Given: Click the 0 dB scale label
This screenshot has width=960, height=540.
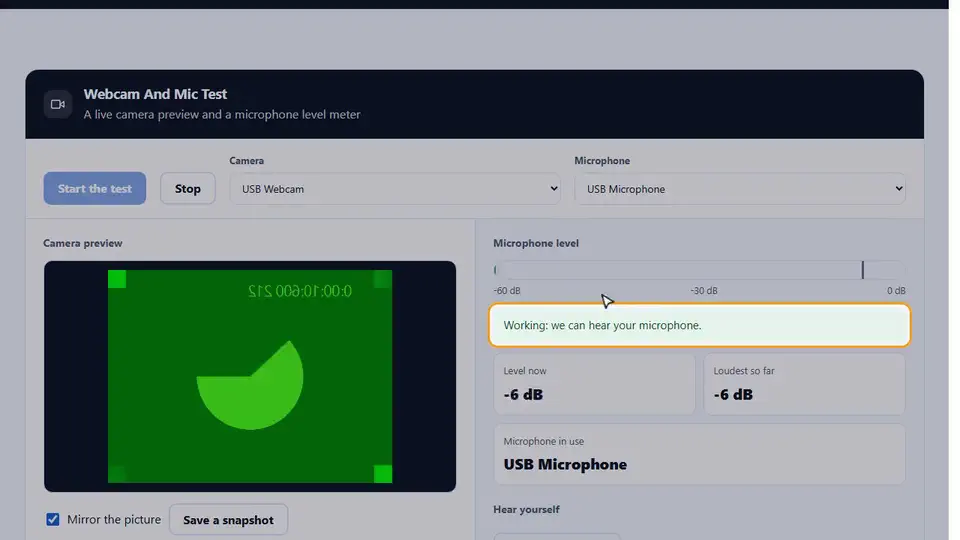Looking at the screenshot, I should tap(896, 291).
